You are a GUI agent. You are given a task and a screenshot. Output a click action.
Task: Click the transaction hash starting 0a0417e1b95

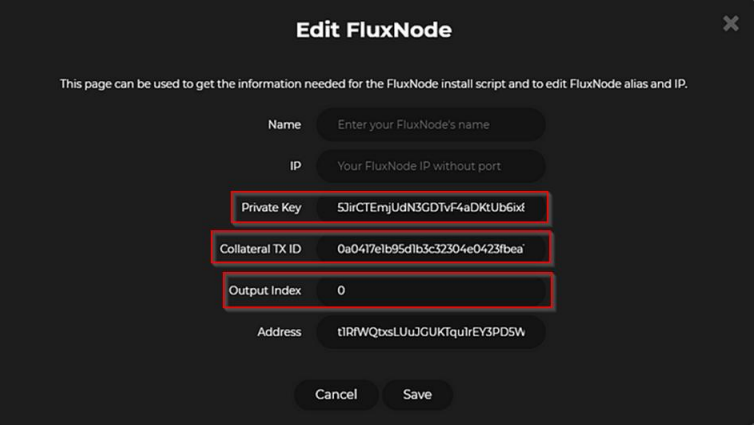point(431,248)
